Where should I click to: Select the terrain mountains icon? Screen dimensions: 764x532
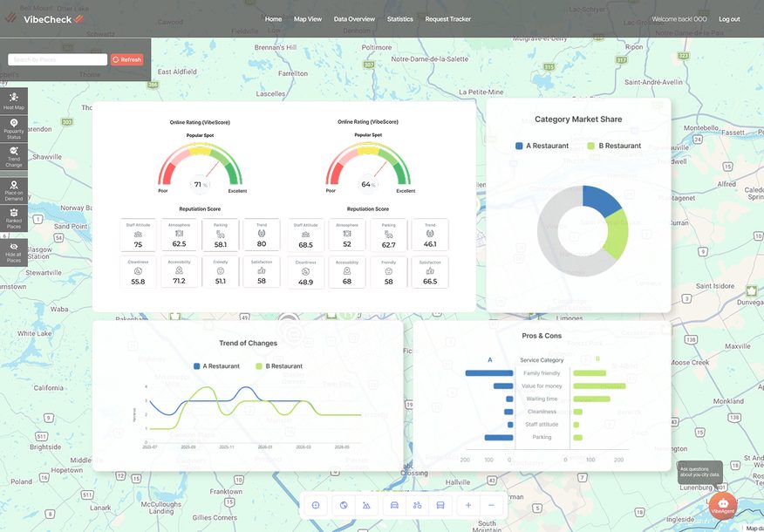coord(366,505)
